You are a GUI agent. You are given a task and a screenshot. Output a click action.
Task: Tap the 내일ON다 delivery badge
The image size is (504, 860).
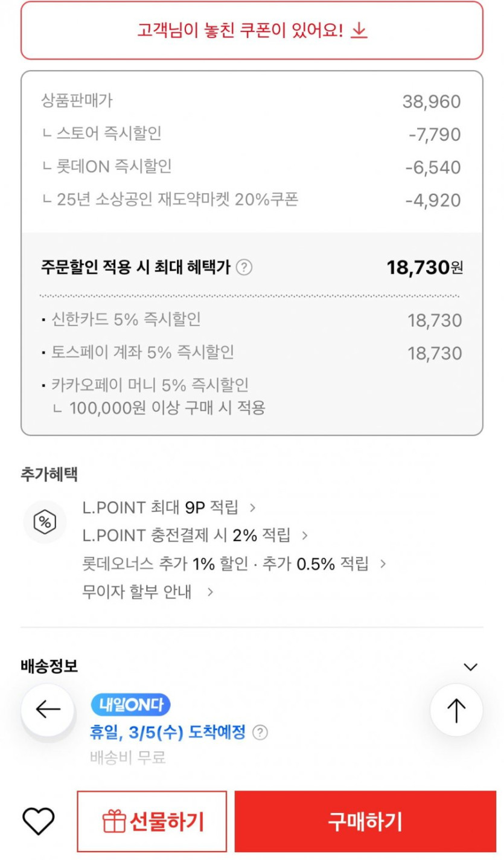[130, 704]
